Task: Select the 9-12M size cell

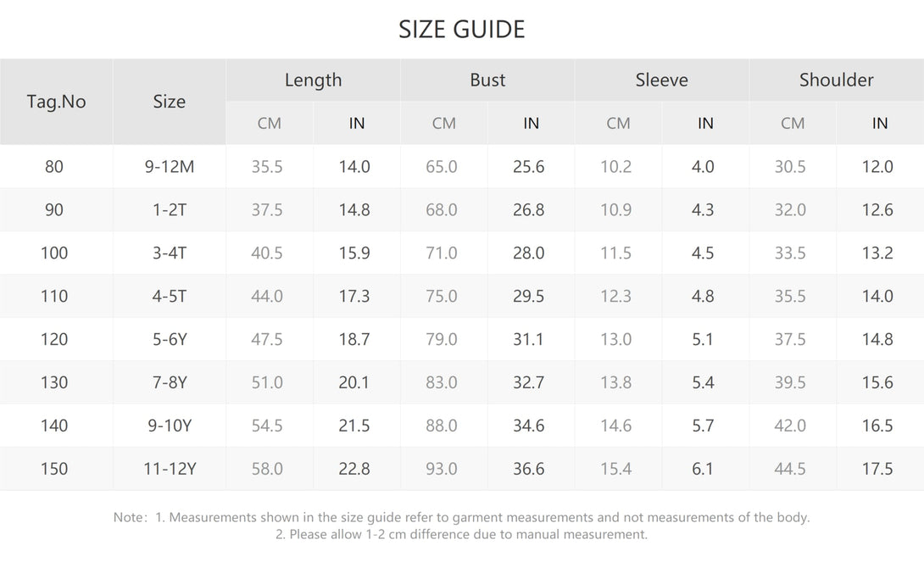Action: [x=170, y=167]
